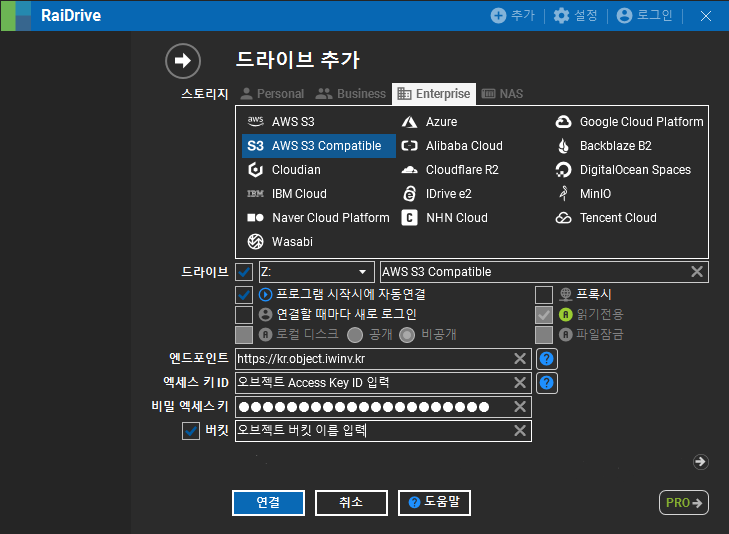Toggle the drive letter checkbox
The height and width of the screenshot is (534, 729).
coord(244,272)
